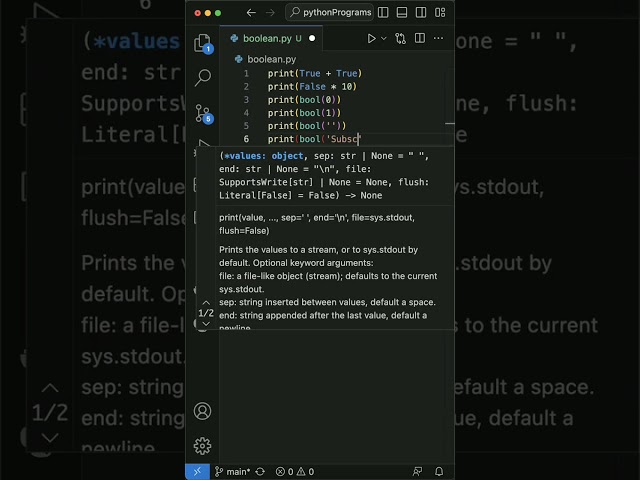Open the Manage gear icon
The width and height of the screenshot is (640, 480).
(x=202, y=446)
